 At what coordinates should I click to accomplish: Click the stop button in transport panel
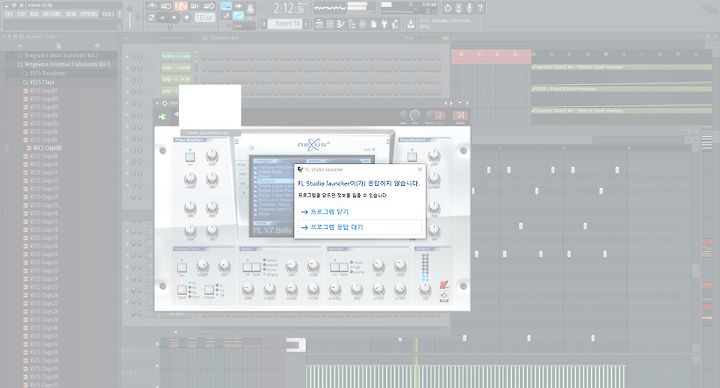pos(174,17)
